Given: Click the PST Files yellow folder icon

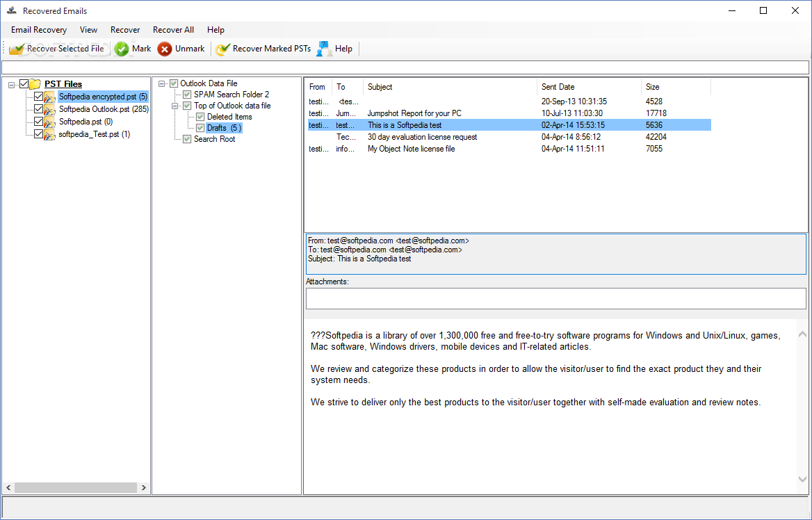Looking at the screenshot, I should point(35,84).
